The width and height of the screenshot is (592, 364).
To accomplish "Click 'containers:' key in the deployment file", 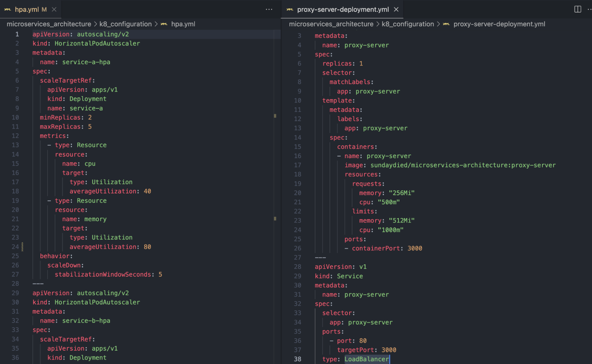I will click(357, 147).
